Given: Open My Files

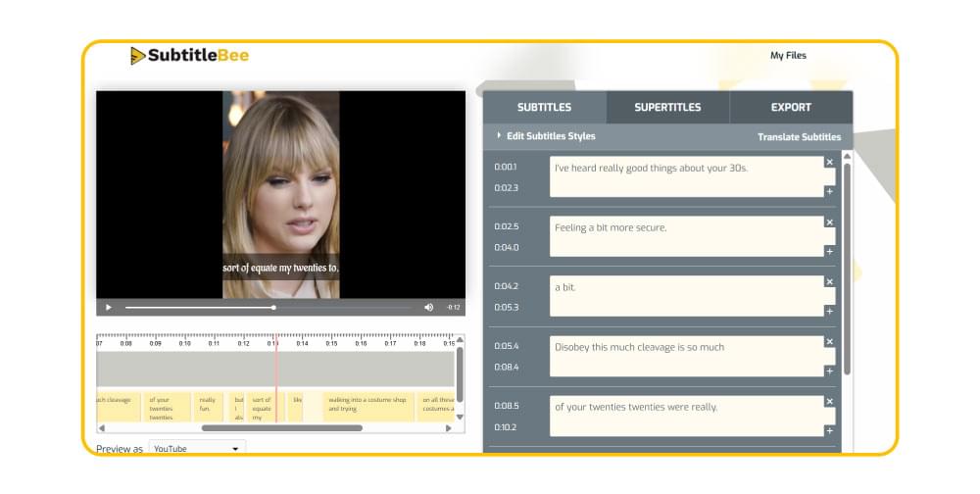Looking at the screenshot, I should point(788,56).
